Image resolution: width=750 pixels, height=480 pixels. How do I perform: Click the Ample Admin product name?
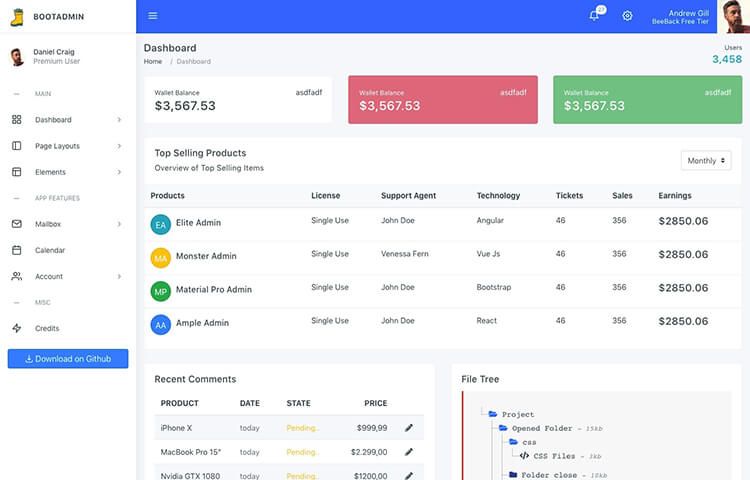click(x=202, y=323)
